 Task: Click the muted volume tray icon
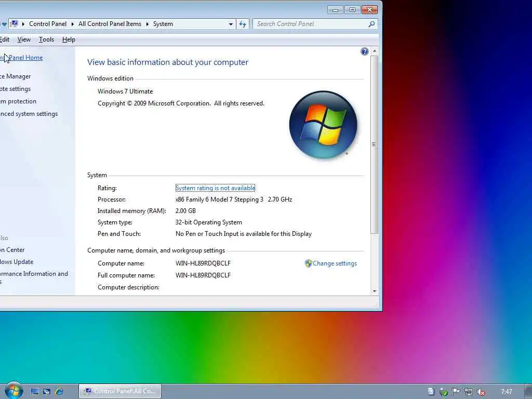point(481,392)
